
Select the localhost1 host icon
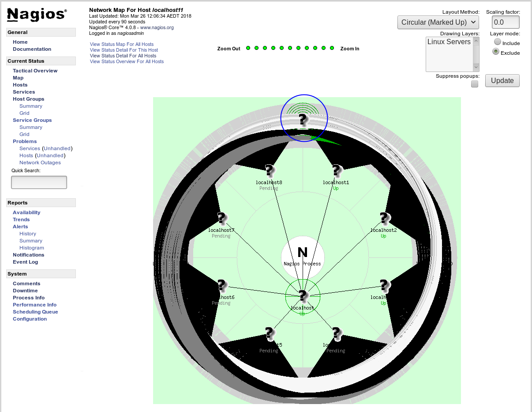point(337,170)
